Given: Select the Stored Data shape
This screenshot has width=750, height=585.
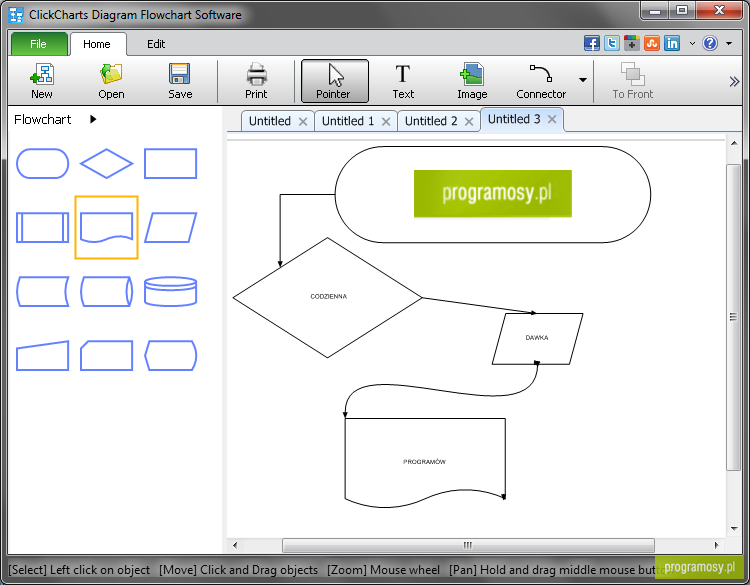Looking at the screenshot, I should click(43, 291).
